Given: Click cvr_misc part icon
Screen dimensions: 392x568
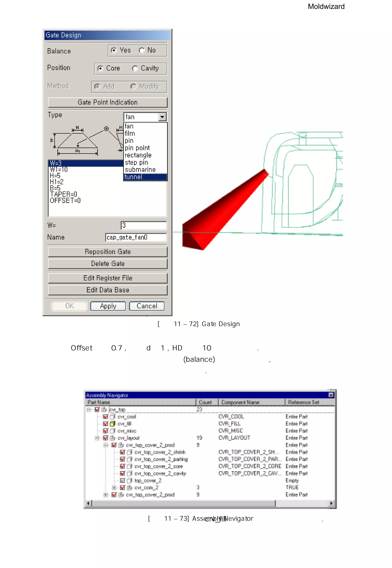Looking at the screenshot, I should tap(113, 431).
